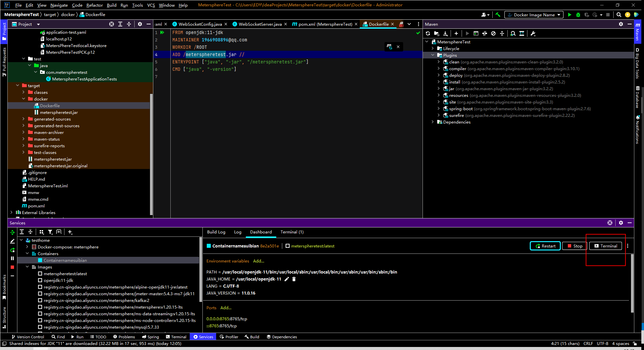Click the green Build hammer icon

[498, 15]
